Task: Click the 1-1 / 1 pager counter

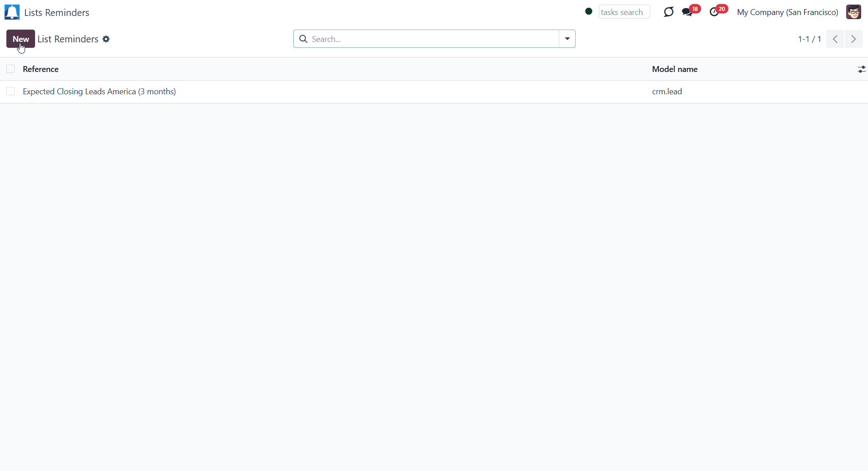Action: [x=809, y=39]
